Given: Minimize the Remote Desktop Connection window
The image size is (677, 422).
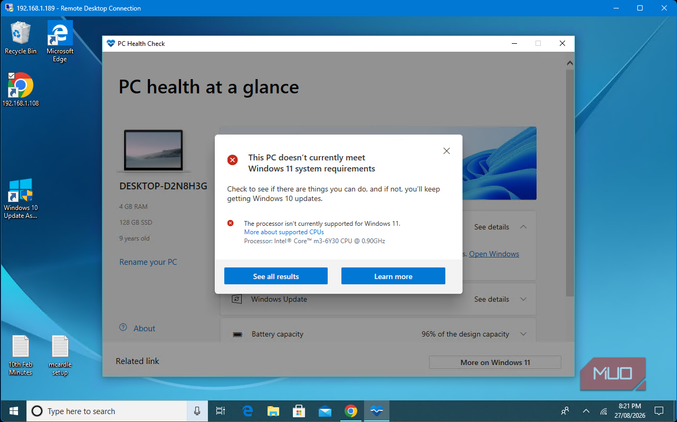Looking at the screenshot, I should 616,8.
